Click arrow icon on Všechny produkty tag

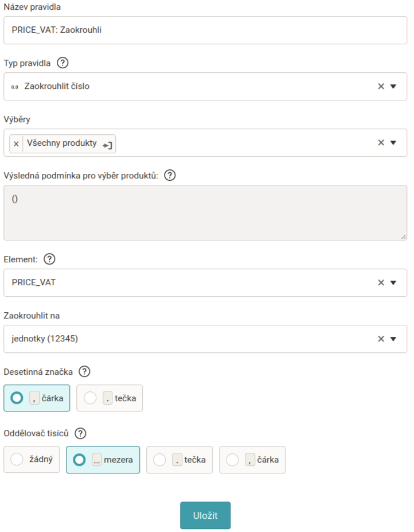[x=107, y=145]
